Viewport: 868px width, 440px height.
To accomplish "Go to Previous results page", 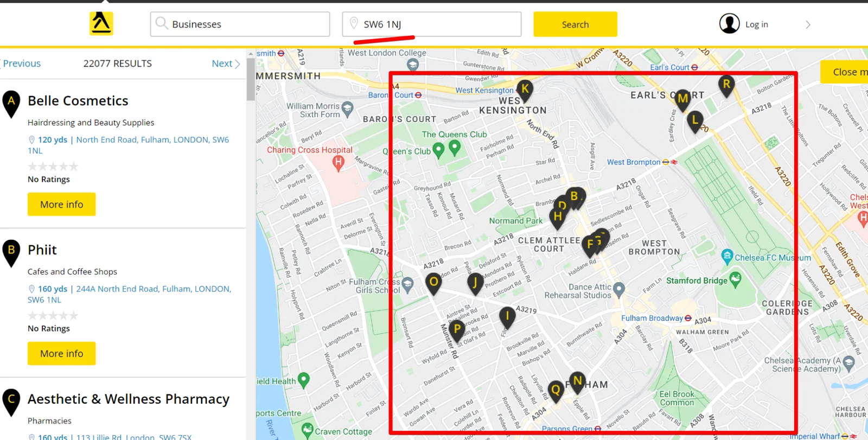I will [x=22, y=63].
